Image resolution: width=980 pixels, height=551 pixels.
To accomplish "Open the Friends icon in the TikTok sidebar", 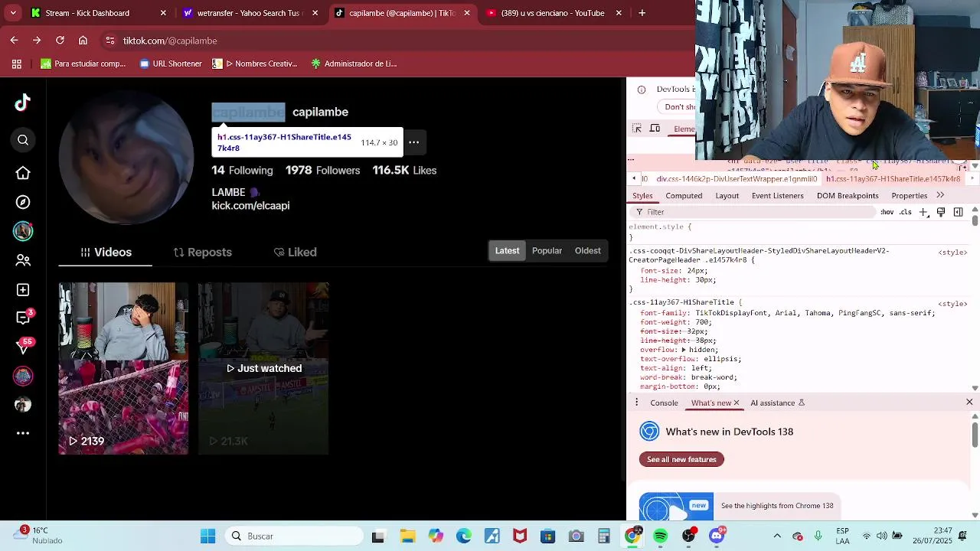I will click(x=23, y=260).
